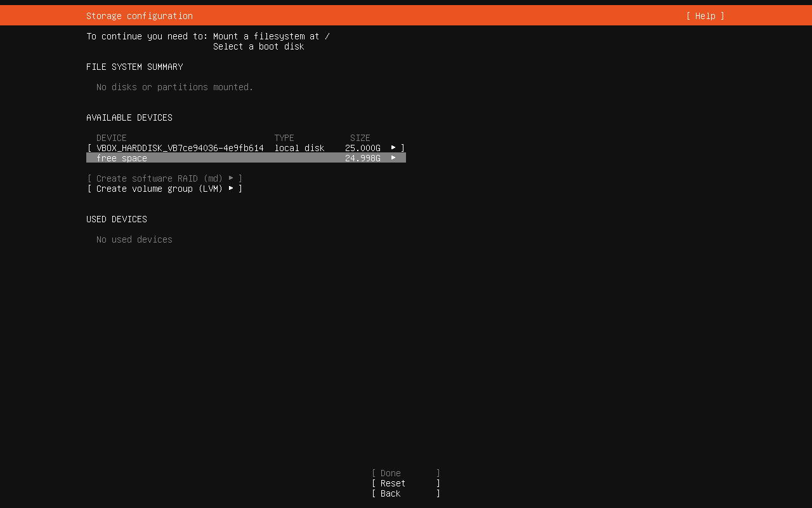Click the arrow in Create software RAID
Screen dimensions: 812x508
[231, 178]
